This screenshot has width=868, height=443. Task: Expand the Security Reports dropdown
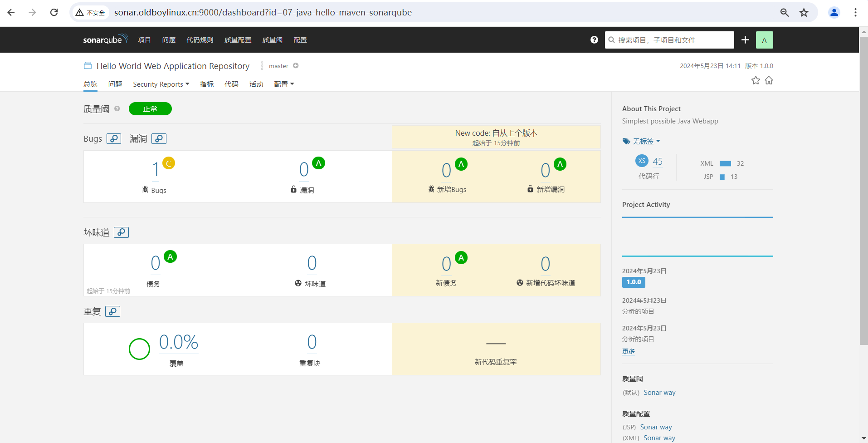coord(161,84)
